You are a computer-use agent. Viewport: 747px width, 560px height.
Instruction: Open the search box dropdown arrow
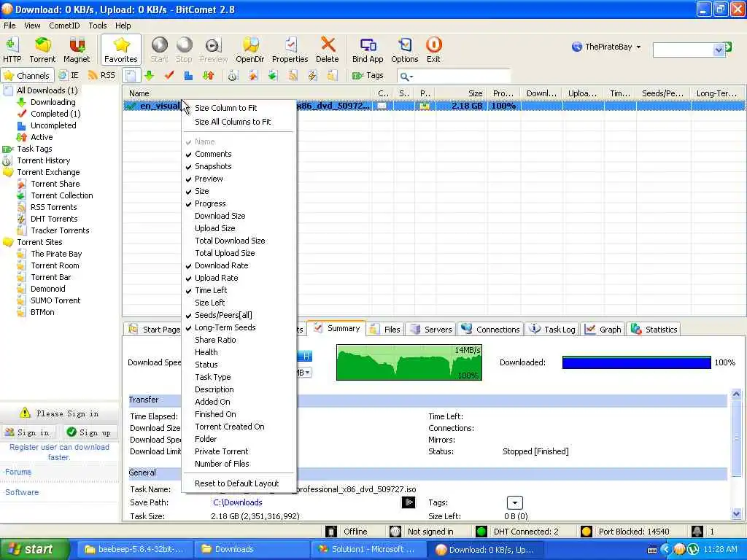pos(719,50)
